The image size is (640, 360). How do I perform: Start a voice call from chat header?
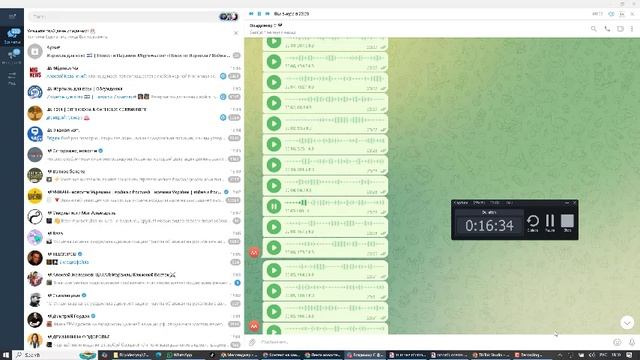click(x=607, y=29)
